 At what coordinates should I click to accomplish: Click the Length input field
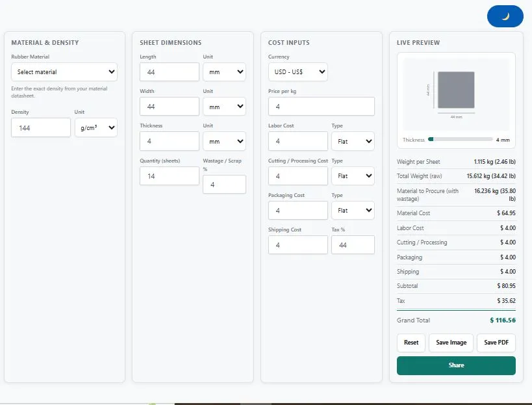(170, 72)
